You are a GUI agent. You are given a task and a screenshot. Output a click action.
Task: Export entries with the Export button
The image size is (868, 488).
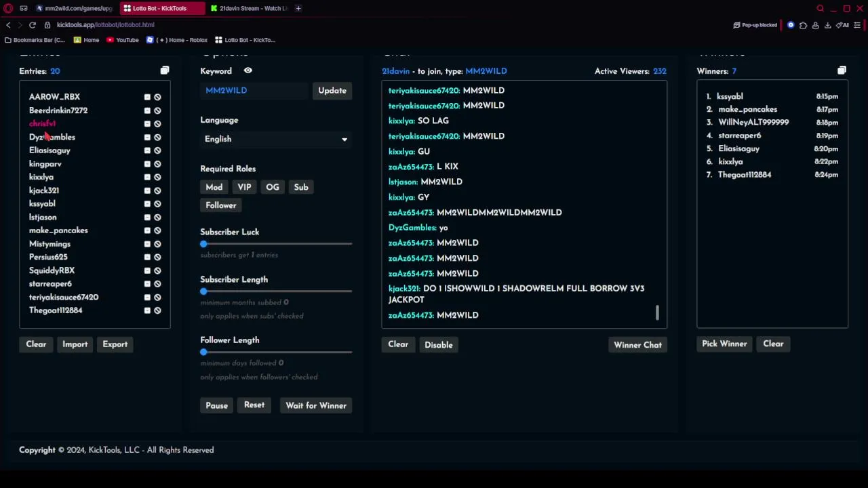115,344
